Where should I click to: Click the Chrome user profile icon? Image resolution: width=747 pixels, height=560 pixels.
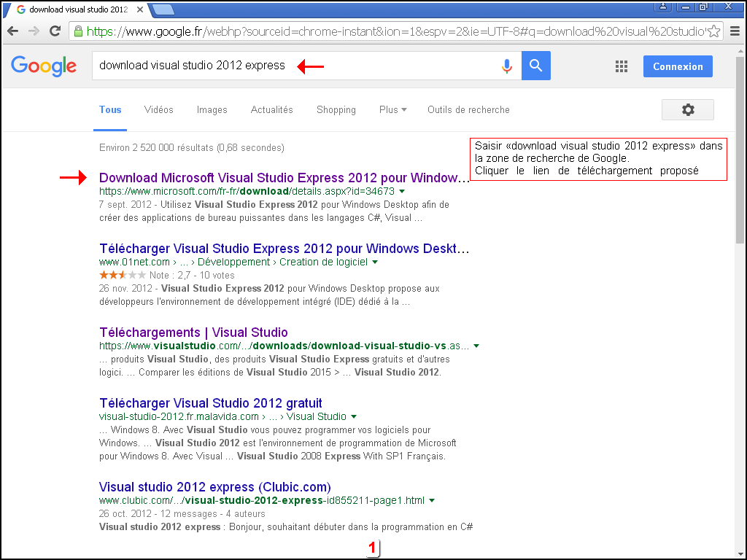pos(662,7)
